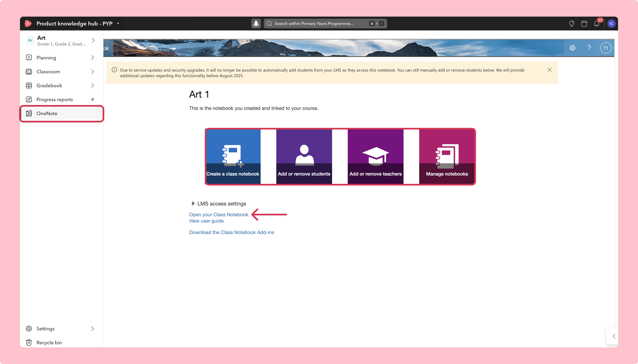This screenshot has width=638, height=364.
Task: Click the 35 unread notifications badge
Action: (x=600, y=20)
